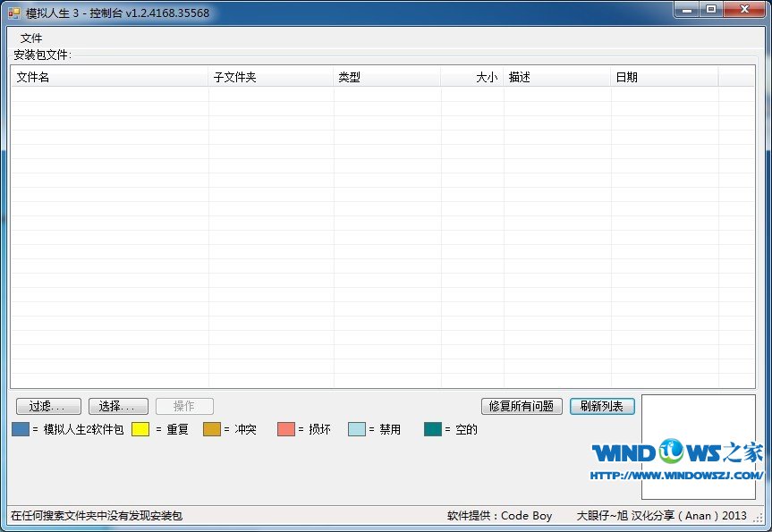Click the yellow 重复 color swatch
The image size is (772, 532).
[x=140, y=429]
